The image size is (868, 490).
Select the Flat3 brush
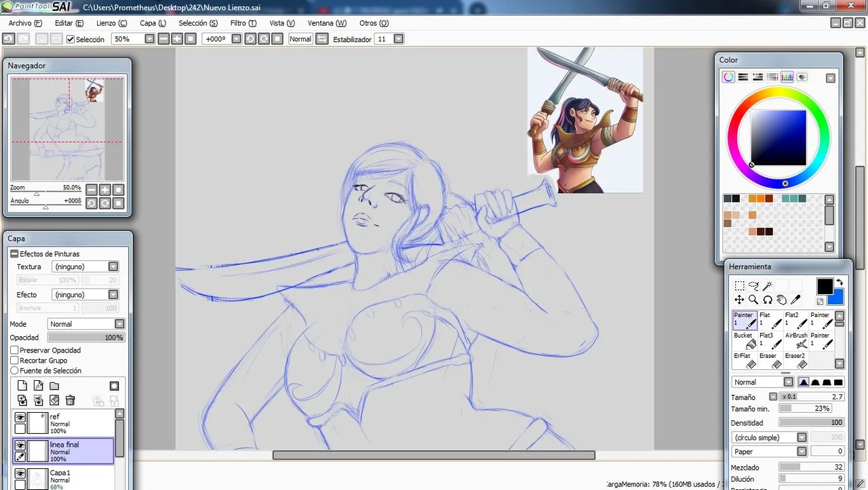(770, 340)
